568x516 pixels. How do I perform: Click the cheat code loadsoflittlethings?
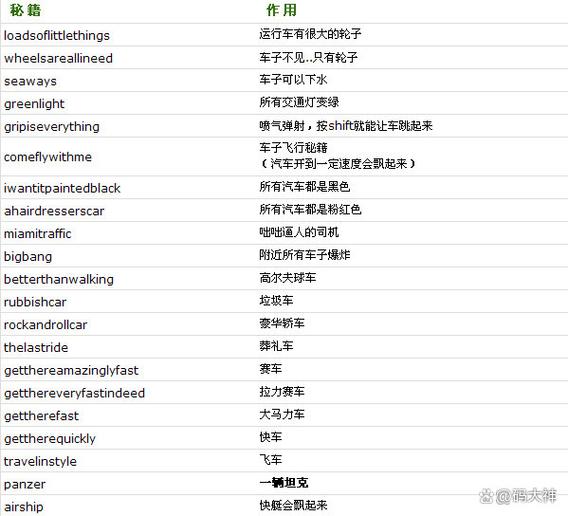pos(57,36)
